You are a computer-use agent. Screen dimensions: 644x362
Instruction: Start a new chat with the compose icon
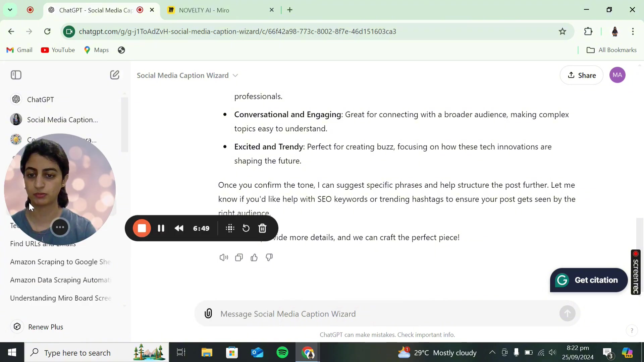tap(115, 75)
